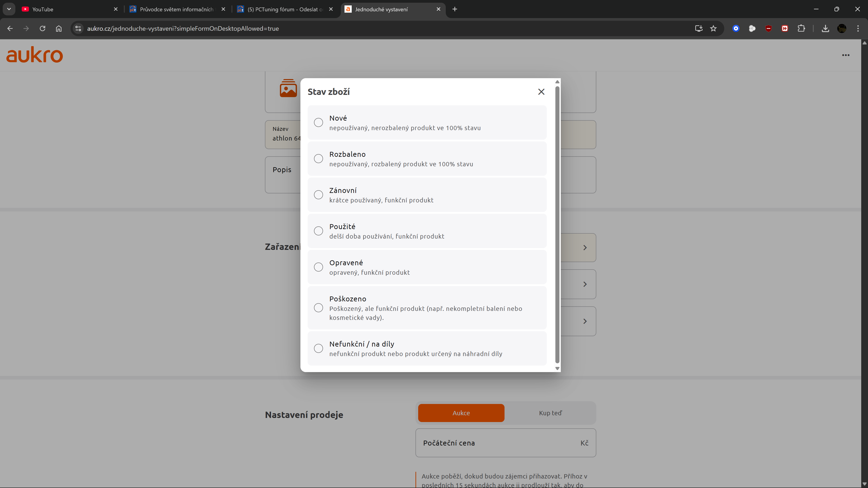This screenshot has width=868, height=488.
Task: Close the Stav zboží dialog
Action: [x=541, y=91]
